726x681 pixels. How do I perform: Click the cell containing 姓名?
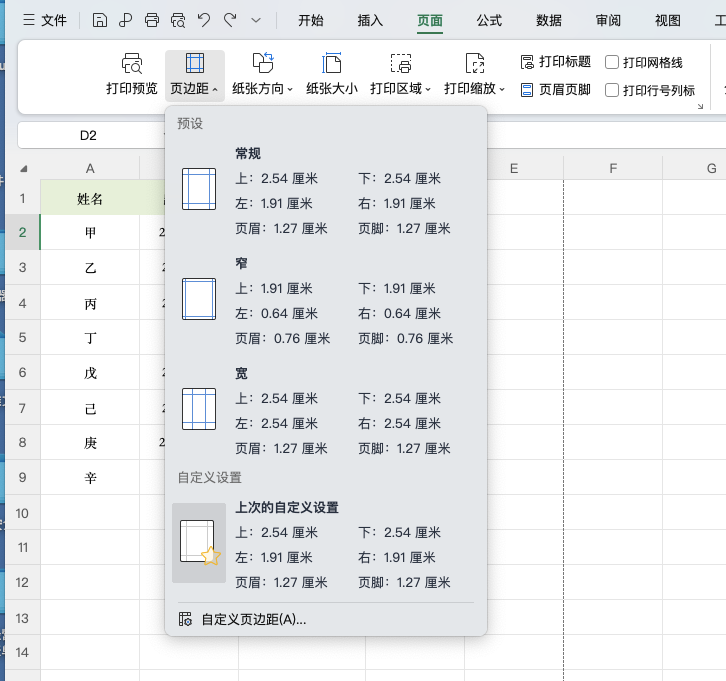click(90, 199)
